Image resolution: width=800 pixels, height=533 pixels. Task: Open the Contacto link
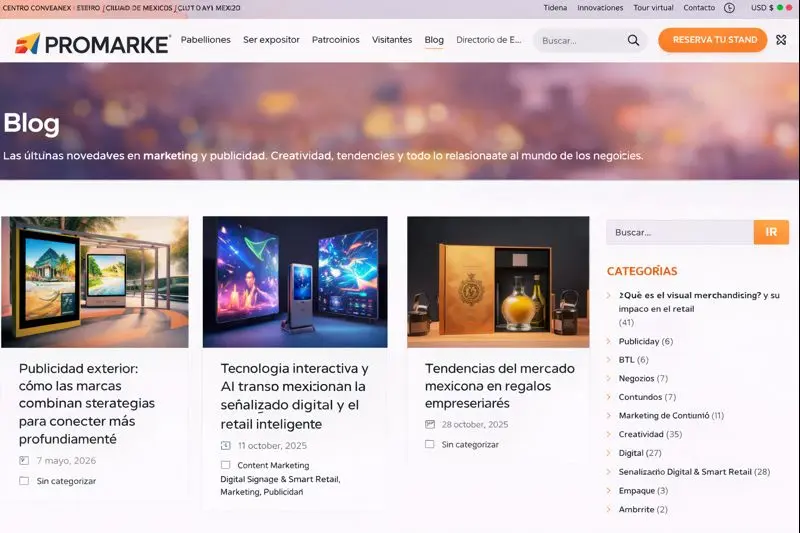click(699, 8)
